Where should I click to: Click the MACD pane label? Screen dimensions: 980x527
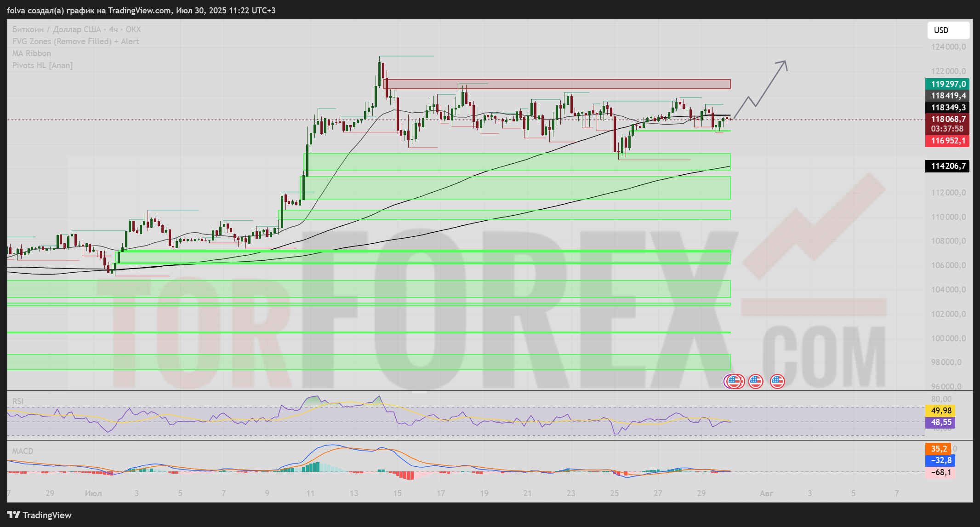[x=23, y=451]
